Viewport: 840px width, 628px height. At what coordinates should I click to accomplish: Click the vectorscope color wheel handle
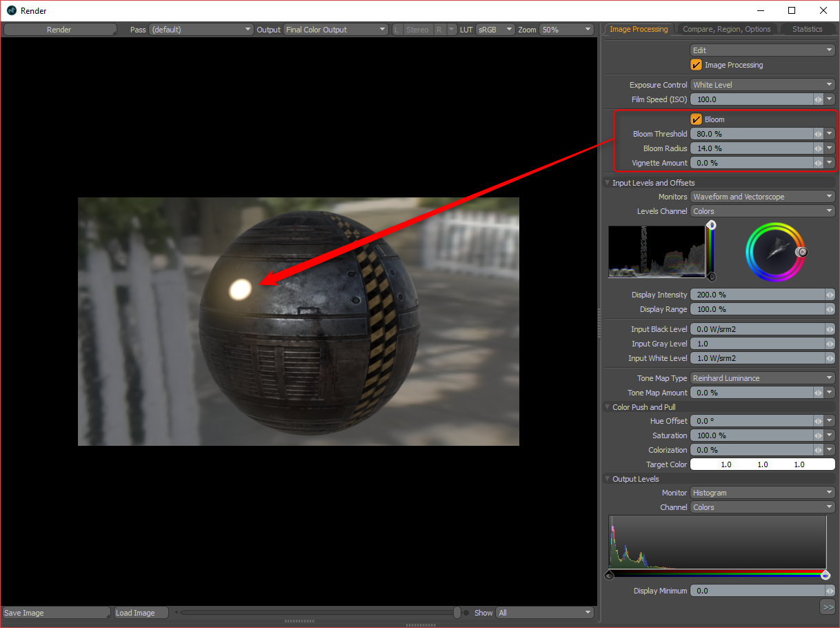click(801, 253)
